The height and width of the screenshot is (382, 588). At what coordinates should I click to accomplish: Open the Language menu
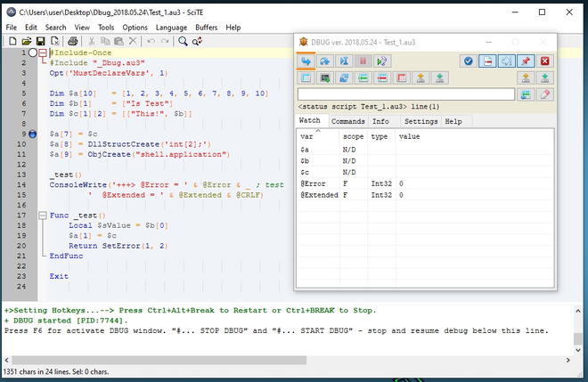(171, 28)
